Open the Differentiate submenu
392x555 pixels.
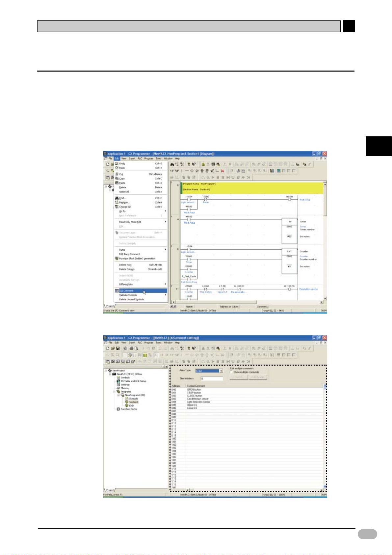(x=141, y=284)
